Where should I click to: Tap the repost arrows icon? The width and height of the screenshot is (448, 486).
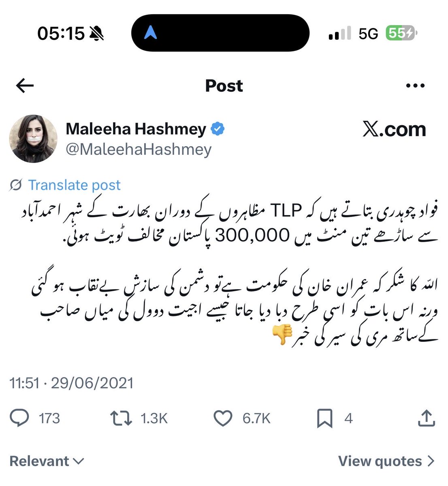pyautogui.click(x=121, y=418)
